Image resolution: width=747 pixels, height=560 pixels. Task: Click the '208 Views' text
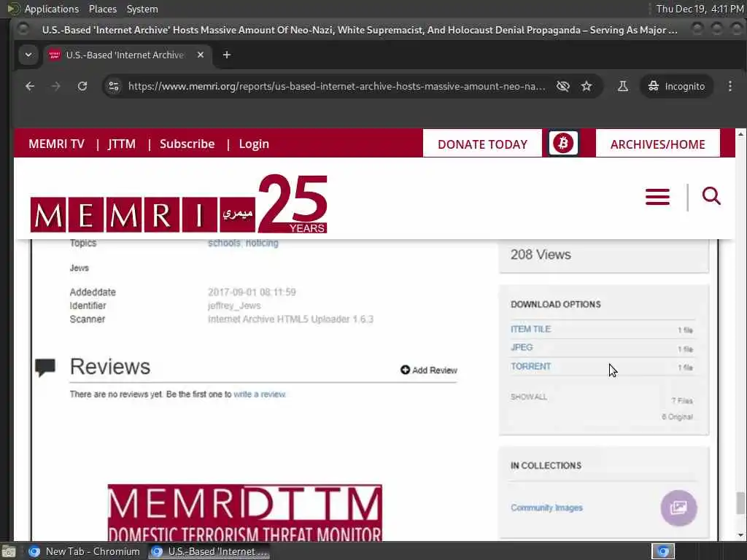click(x=541, y=254)
